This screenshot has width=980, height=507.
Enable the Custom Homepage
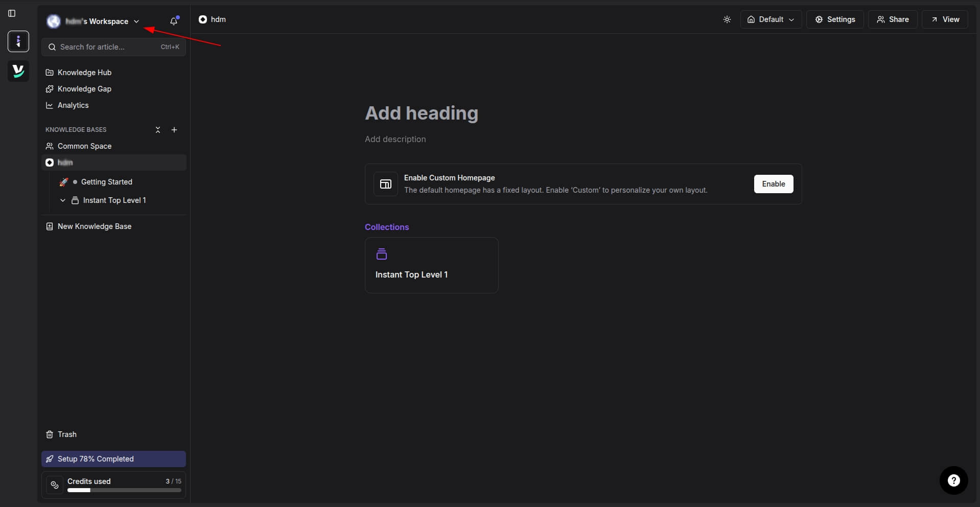pyautogui.click(x=773, y=183)
